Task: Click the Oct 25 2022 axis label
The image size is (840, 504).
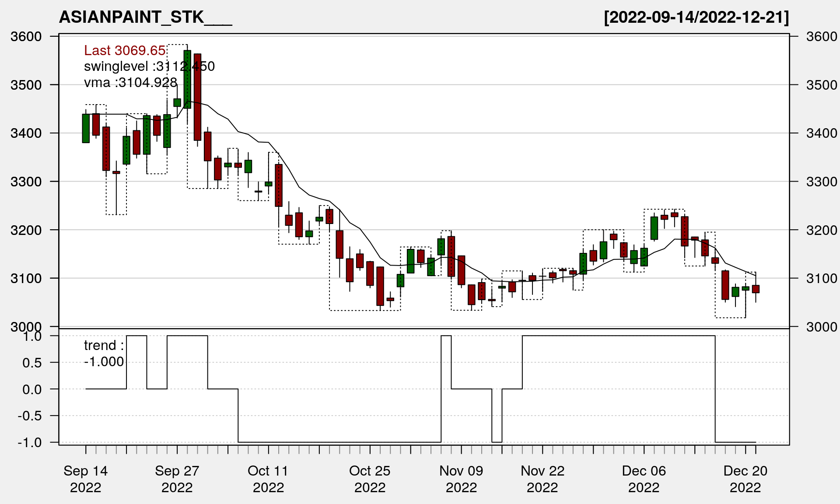Action: (370, 479)
